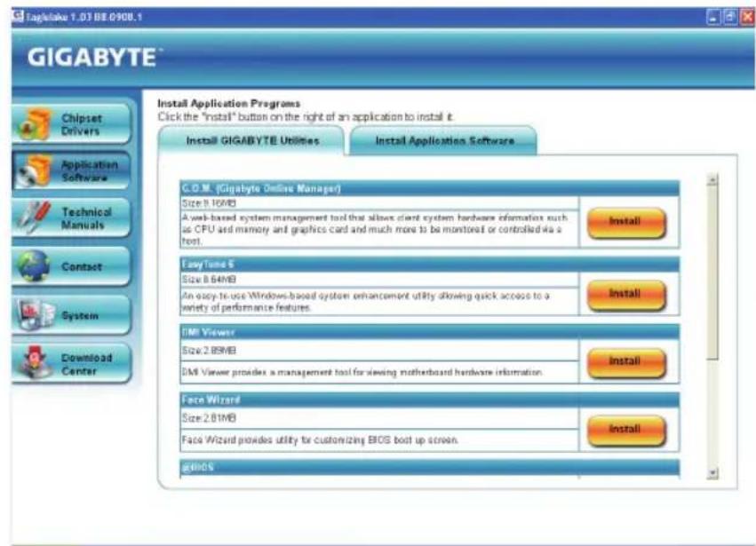The width and height of the screenshot is (756, 546).
Task: Click the scrollbar down arrow
Action: [712, 473]
